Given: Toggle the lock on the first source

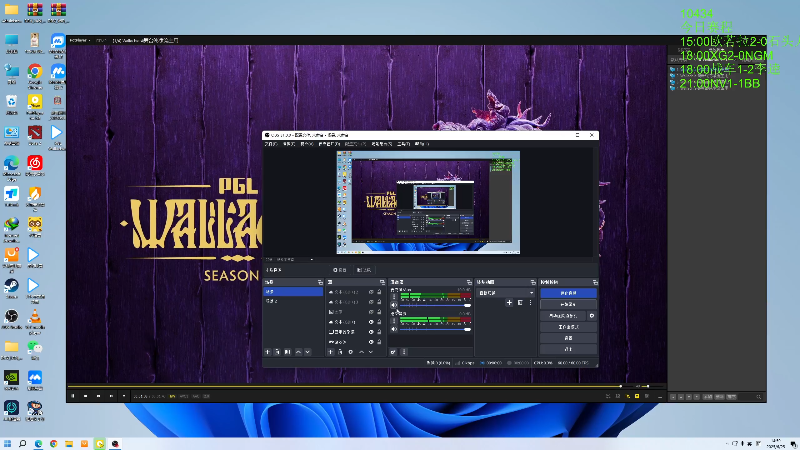Looking at the screenshot, I should [379, 292].
